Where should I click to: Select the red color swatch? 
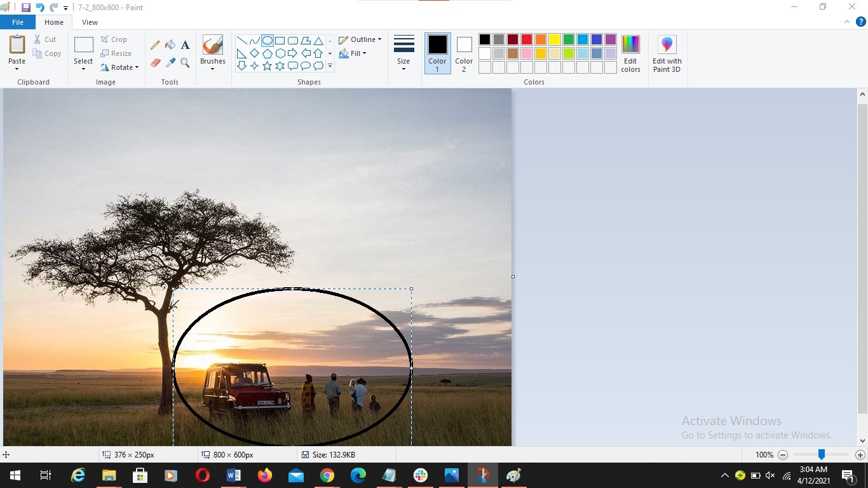526,39
